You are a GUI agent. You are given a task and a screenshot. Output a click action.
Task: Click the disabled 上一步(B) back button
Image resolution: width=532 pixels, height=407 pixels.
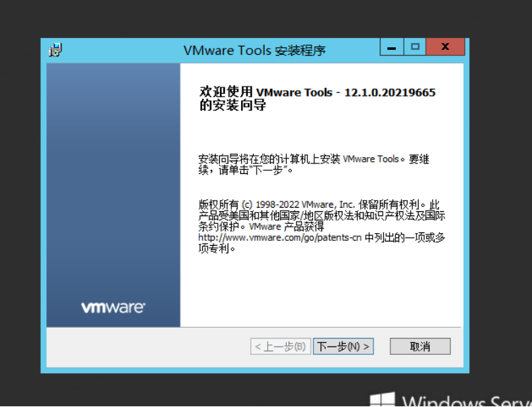coord(280,346)
